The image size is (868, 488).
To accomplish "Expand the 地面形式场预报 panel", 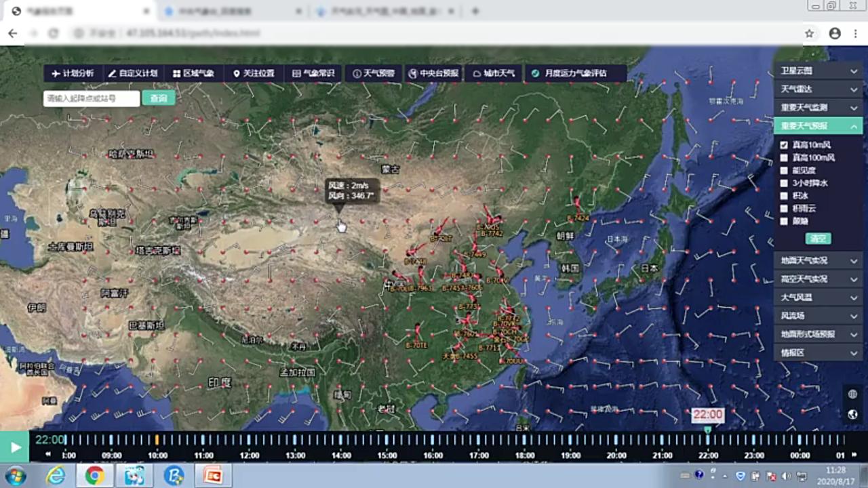I will click(818, 334).
